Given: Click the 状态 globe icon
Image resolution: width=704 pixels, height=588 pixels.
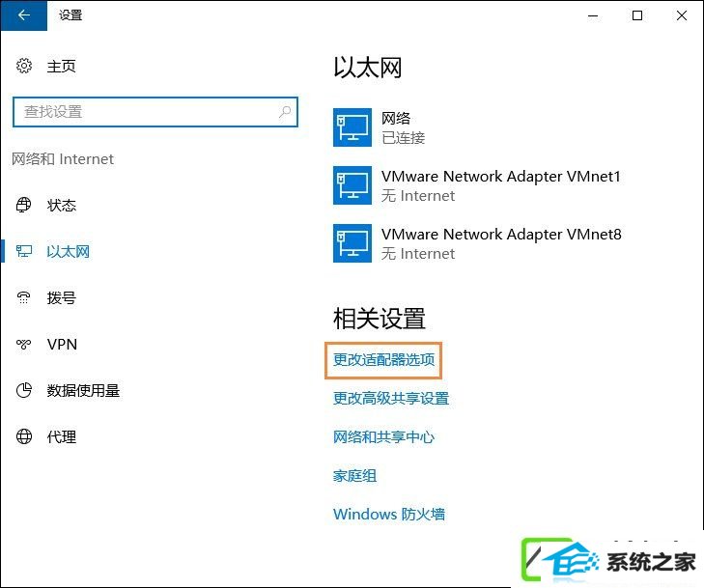Looking at the screenshot, I should 24,205.
